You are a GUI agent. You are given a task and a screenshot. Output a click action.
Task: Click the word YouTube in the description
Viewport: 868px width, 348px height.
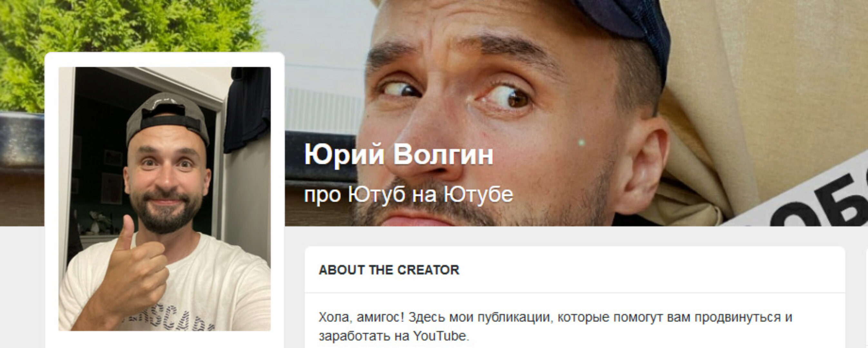coord(441,336)
